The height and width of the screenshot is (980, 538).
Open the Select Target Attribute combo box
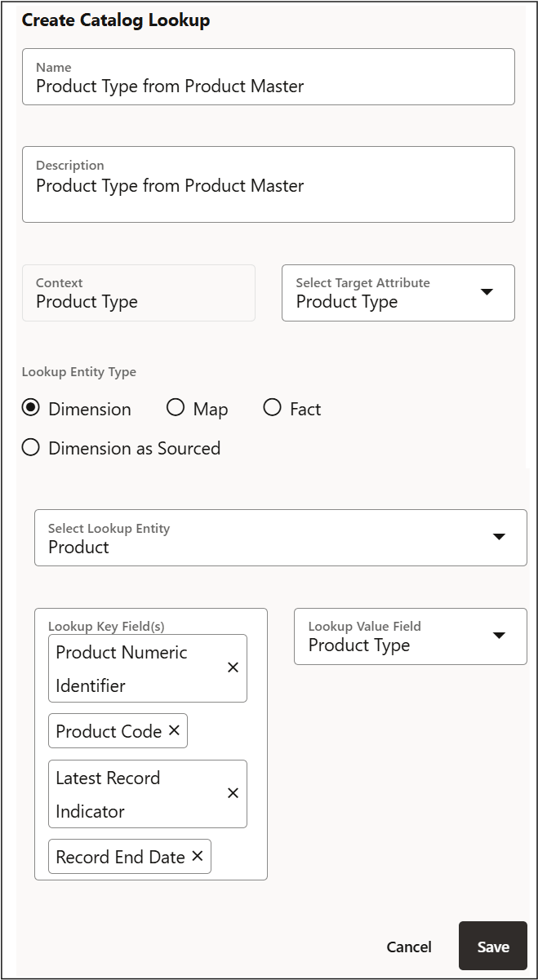click(376, 293)
